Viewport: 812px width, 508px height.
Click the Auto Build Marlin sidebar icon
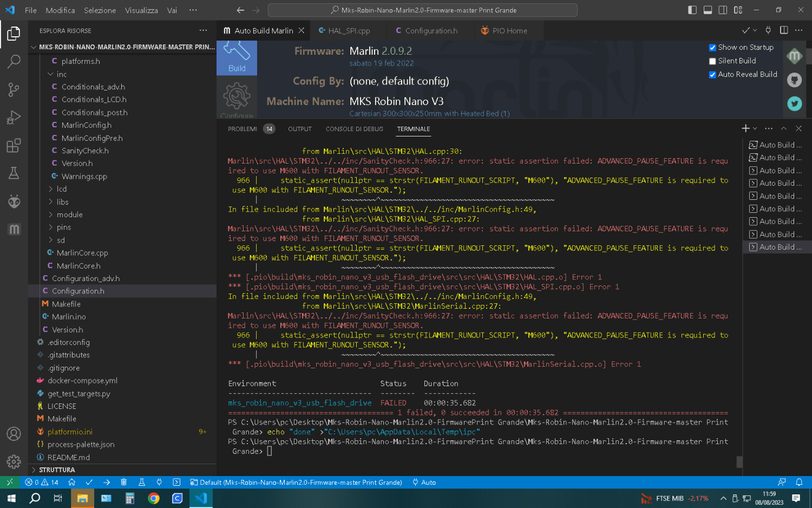coord(14,230)
